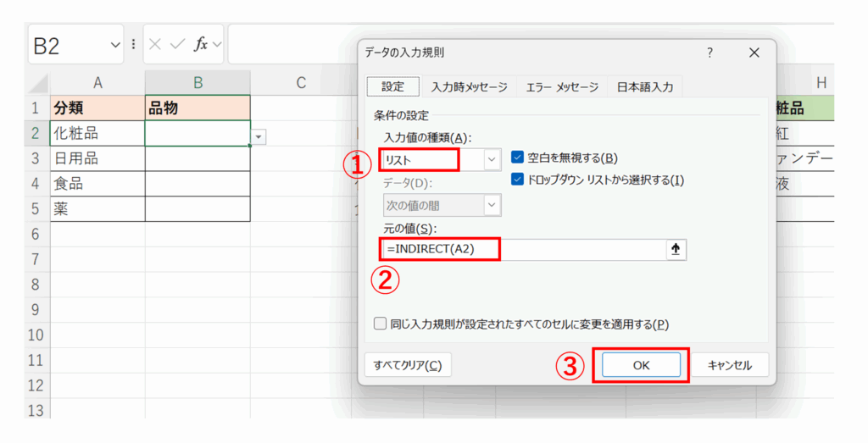868x443 pixels.
Task: Expand the formula bar function dropdown chevron
Action: click(218, 45)
